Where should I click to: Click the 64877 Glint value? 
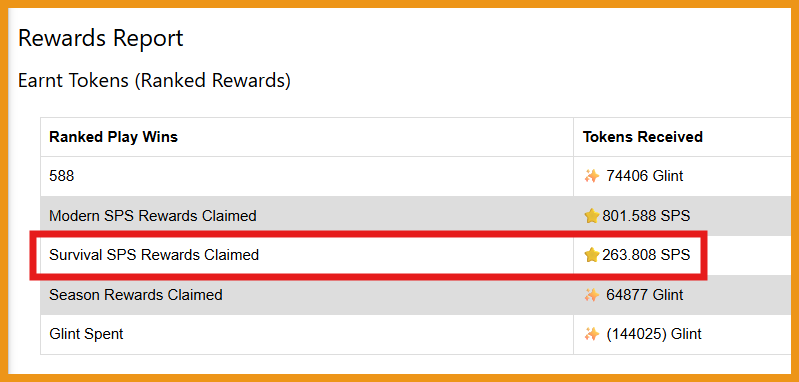645,294
